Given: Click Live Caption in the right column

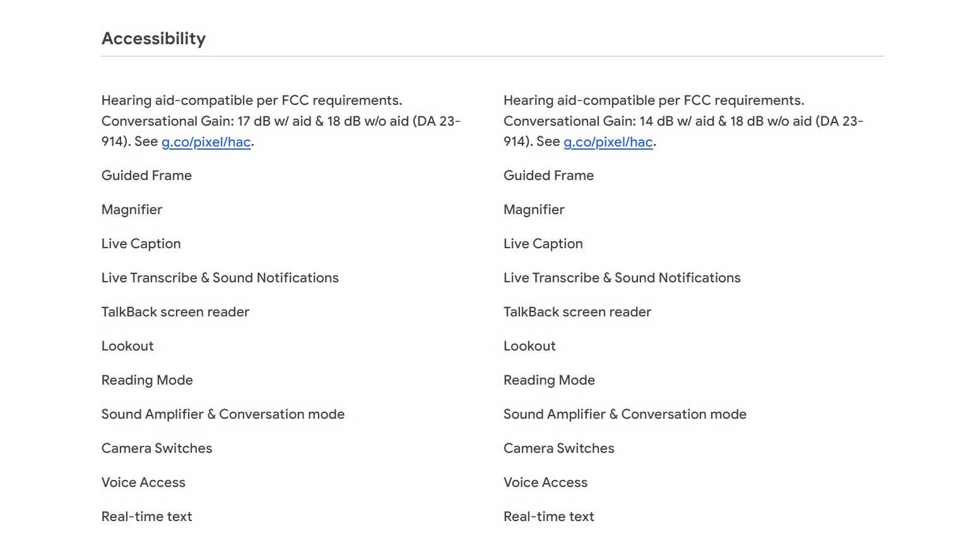Looking at the screenshot, I should [543, 244].
